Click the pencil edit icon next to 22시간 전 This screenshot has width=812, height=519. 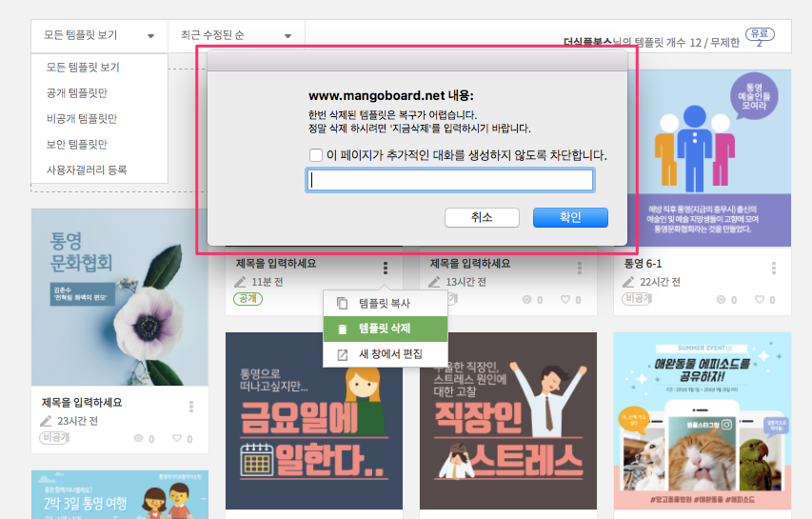[628, 282]
